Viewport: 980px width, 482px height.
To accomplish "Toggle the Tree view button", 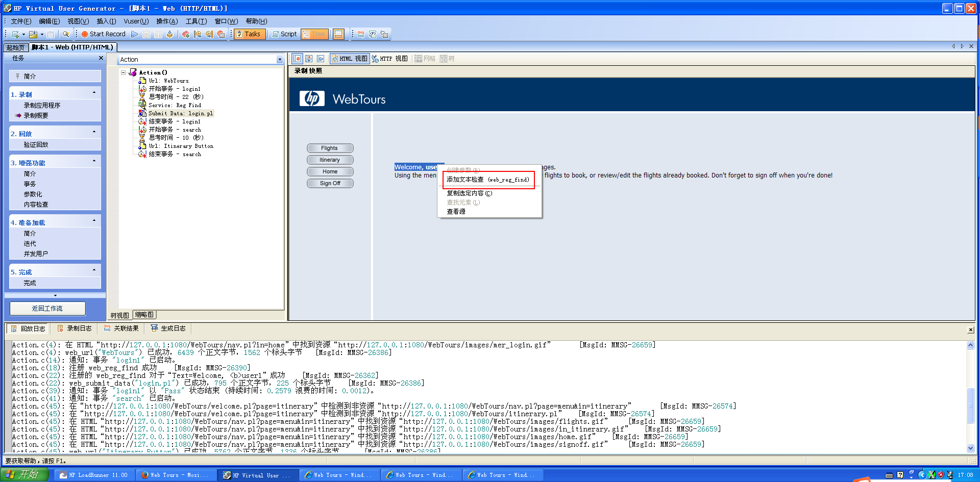I will [314, 34].
